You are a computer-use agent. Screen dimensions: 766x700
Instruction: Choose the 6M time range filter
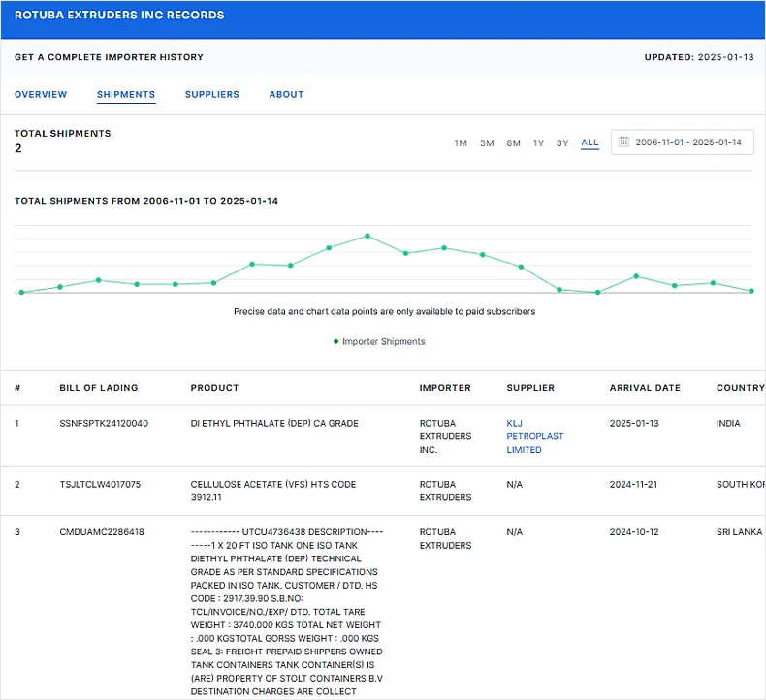(x=513, y=143)
